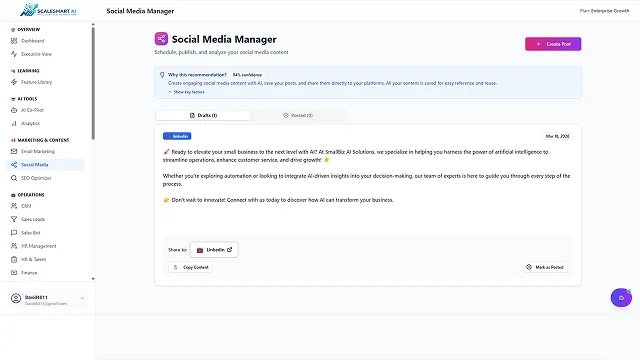Screen dimensions: 640x360
Task: Open the user account dropdown chevron
Action: point(82,298)
